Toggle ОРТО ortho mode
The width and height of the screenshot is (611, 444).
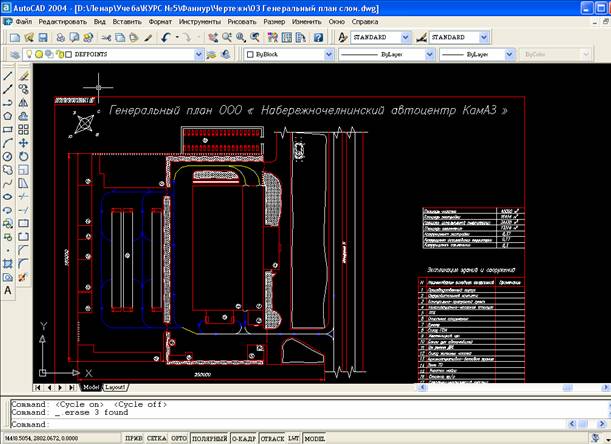click(x=179, y=439)
